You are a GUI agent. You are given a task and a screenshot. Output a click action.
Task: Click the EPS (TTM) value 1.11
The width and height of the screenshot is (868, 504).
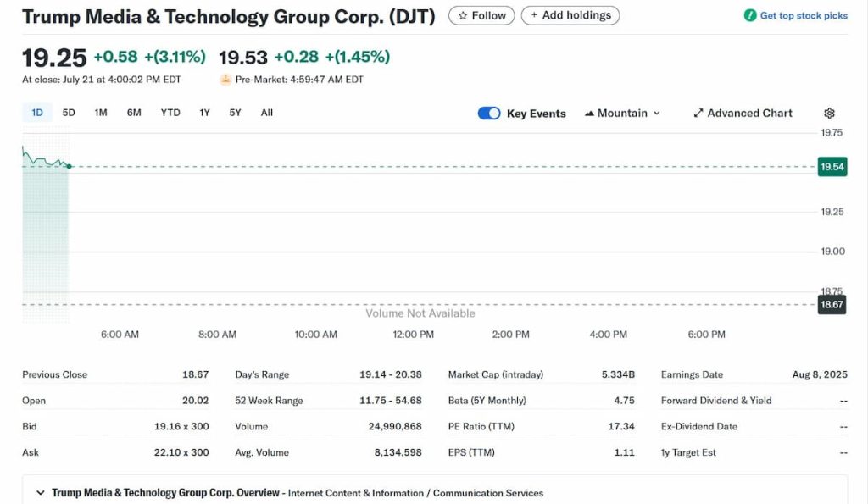point(624,452)
